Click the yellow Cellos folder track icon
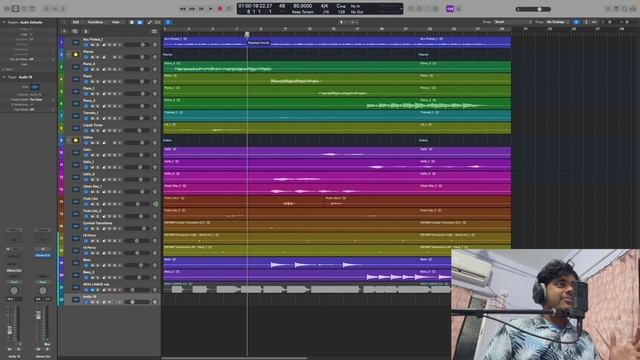Image resolution: width=640 pixels, height=360 pixels. point(76,140)
